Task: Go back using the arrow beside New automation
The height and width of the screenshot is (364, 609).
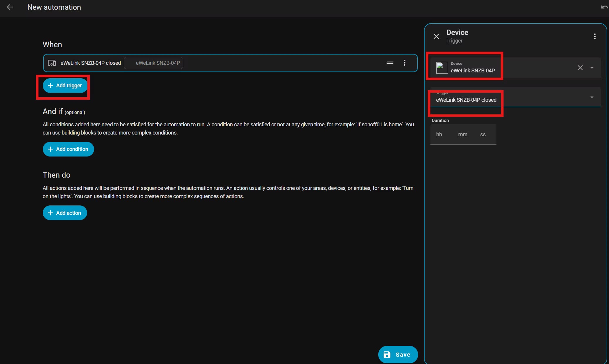Action: (x=10, y=7)
